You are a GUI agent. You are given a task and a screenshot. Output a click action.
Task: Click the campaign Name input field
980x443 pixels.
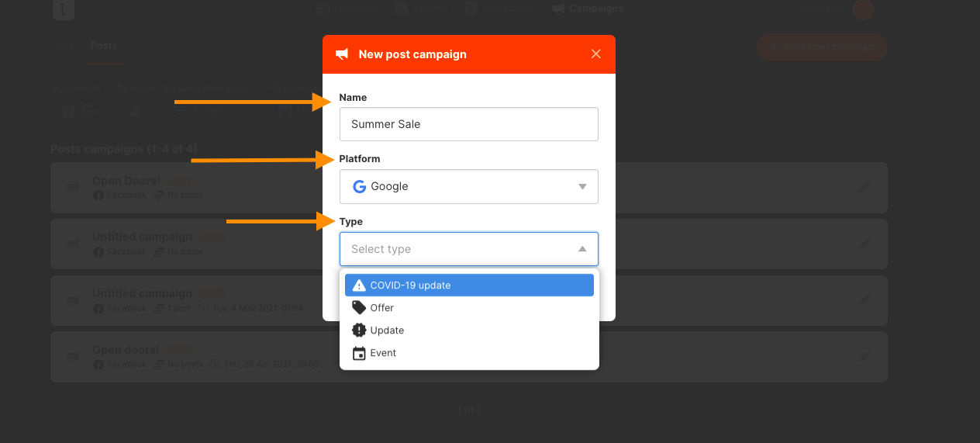[x=468, y=124]
